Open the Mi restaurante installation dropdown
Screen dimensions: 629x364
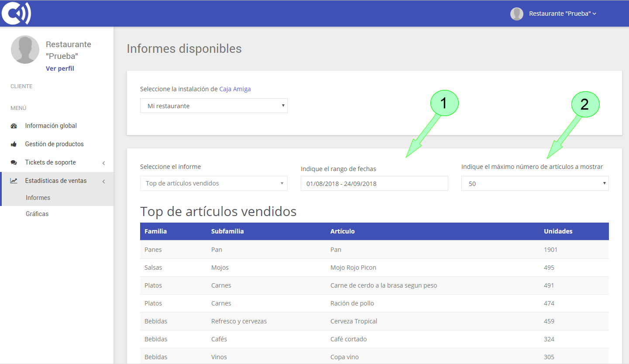pos(213,106)
